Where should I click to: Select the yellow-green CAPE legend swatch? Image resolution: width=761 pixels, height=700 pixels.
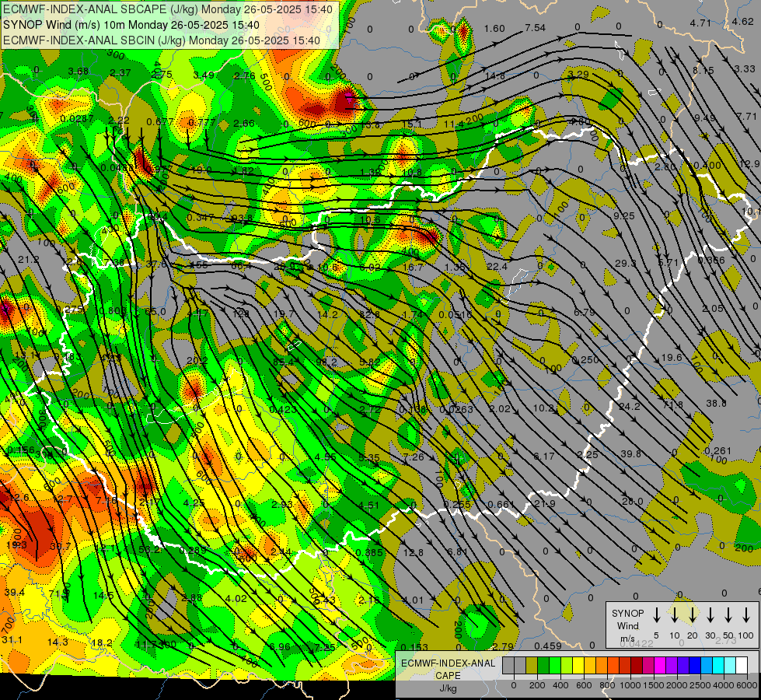(567, 665)
